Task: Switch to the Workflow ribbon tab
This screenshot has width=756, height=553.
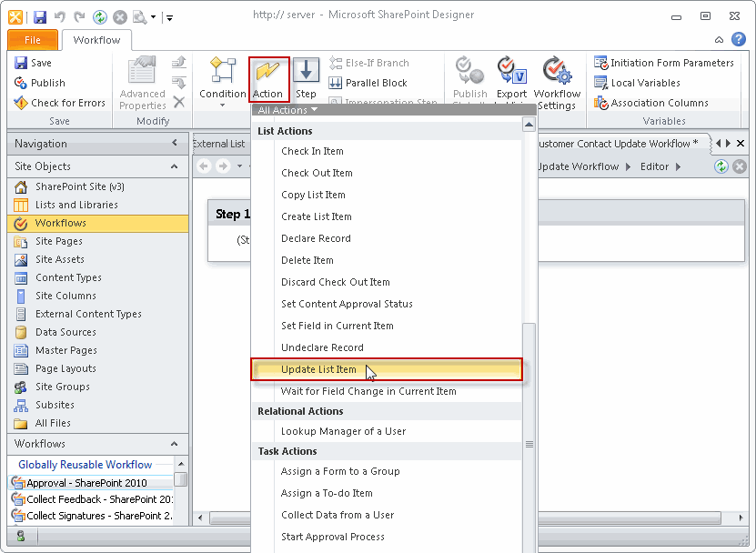Action: (95, 39)
